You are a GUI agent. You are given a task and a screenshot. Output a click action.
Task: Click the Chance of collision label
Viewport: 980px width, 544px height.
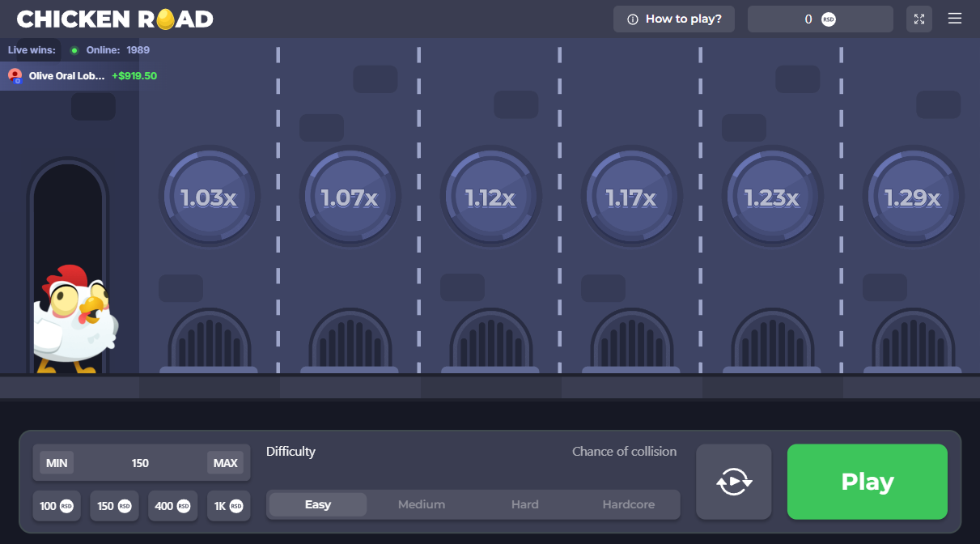[x=624, y=452]
